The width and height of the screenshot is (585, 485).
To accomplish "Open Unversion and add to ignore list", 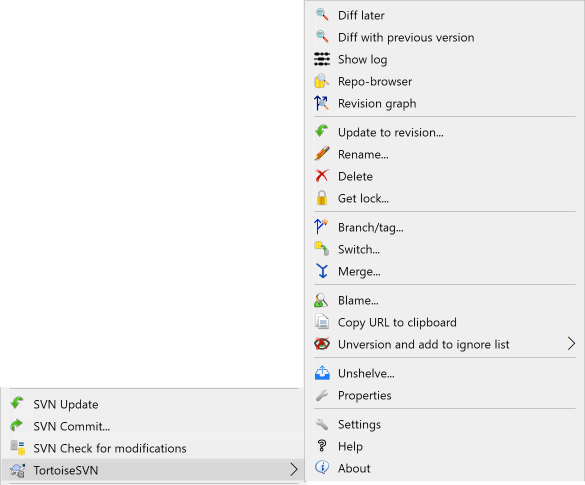I will pos(445,344).
